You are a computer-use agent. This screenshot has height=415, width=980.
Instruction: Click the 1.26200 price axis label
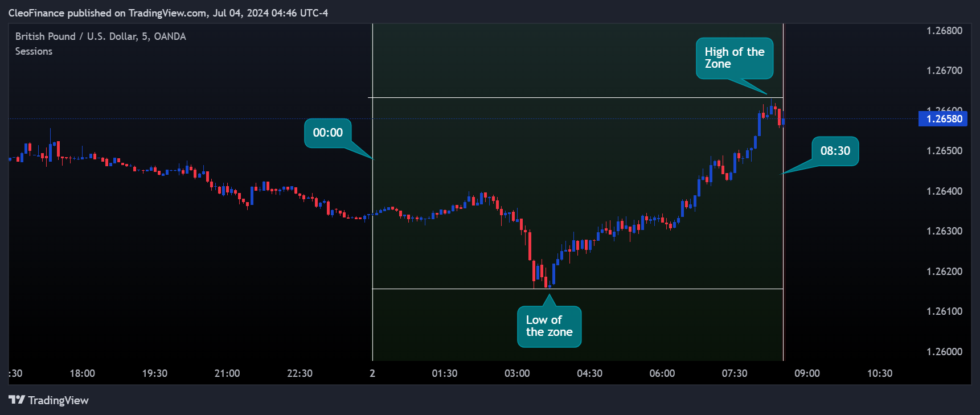(x=944, y=272)
